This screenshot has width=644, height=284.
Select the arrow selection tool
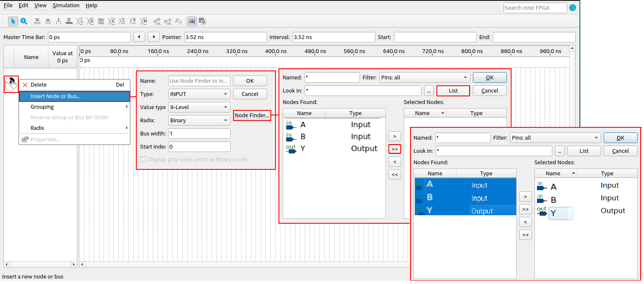coord(13,21)
